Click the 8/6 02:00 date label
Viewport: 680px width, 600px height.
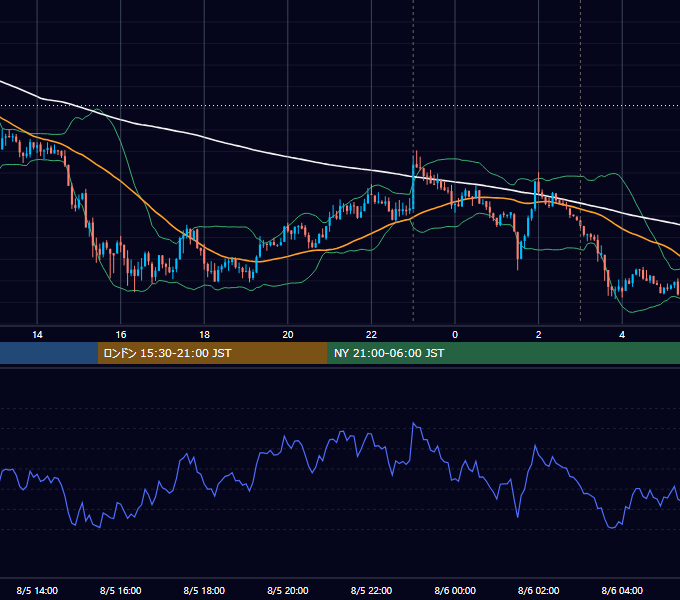539,590
